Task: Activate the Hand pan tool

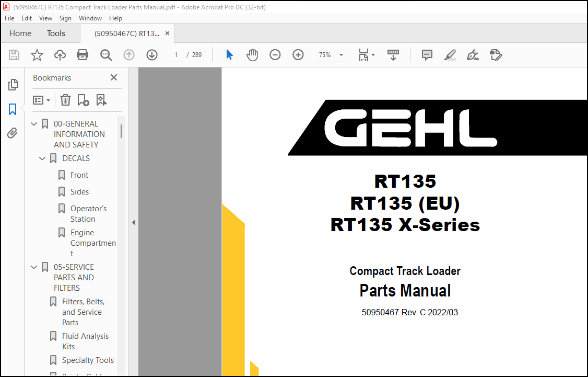Action: (252, 55)
